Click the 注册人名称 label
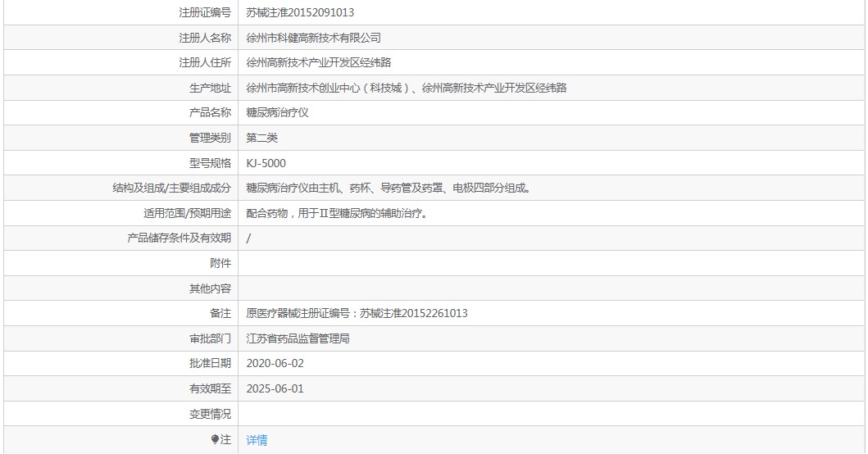This screenshot has height=454, width=868. click(x=205, y=38)
